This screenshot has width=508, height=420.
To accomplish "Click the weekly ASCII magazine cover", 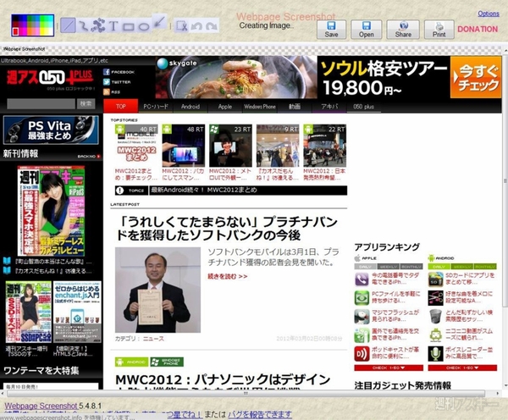I will pos(51,211).
